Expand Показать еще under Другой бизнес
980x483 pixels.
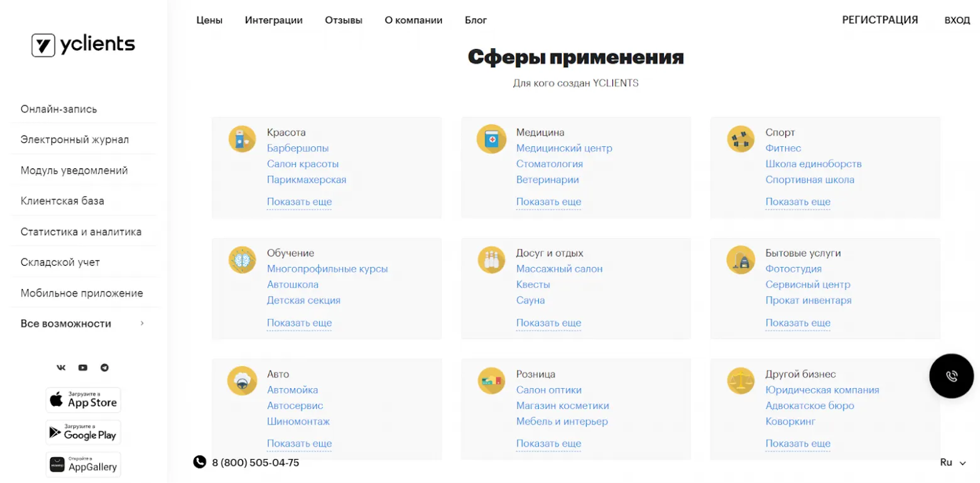[798, 443]
